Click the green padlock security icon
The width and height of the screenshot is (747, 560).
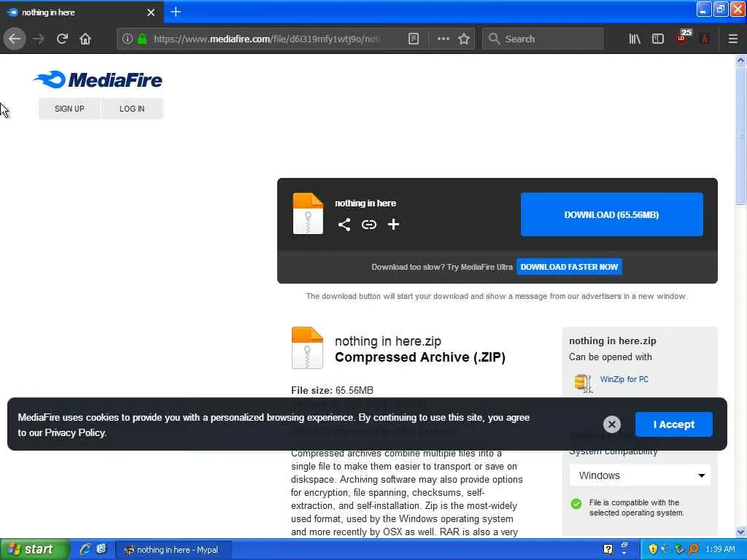(x=142, y=39)
